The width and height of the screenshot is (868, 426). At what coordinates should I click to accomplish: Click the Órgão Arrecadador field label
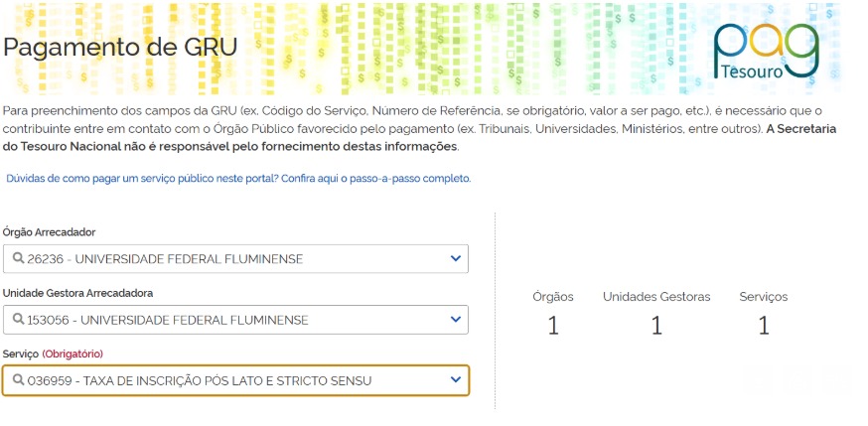(50, 232)
